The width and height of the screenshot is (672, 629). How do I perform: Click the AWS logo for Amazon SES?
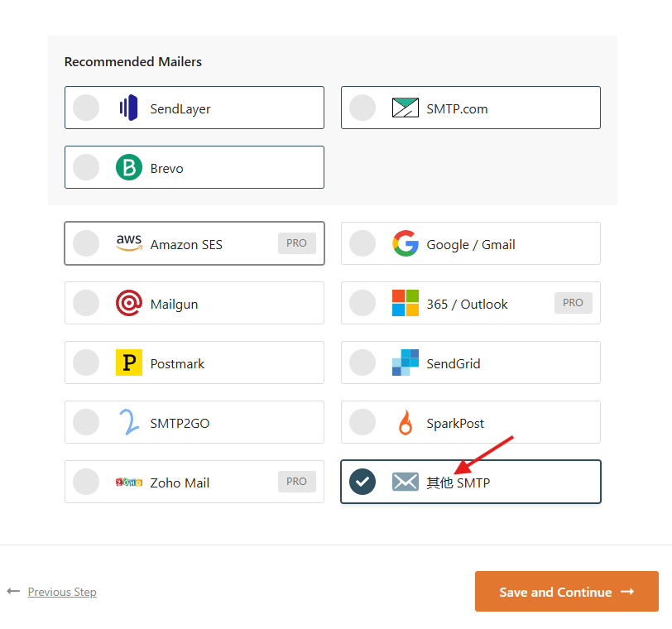[129, 242]
